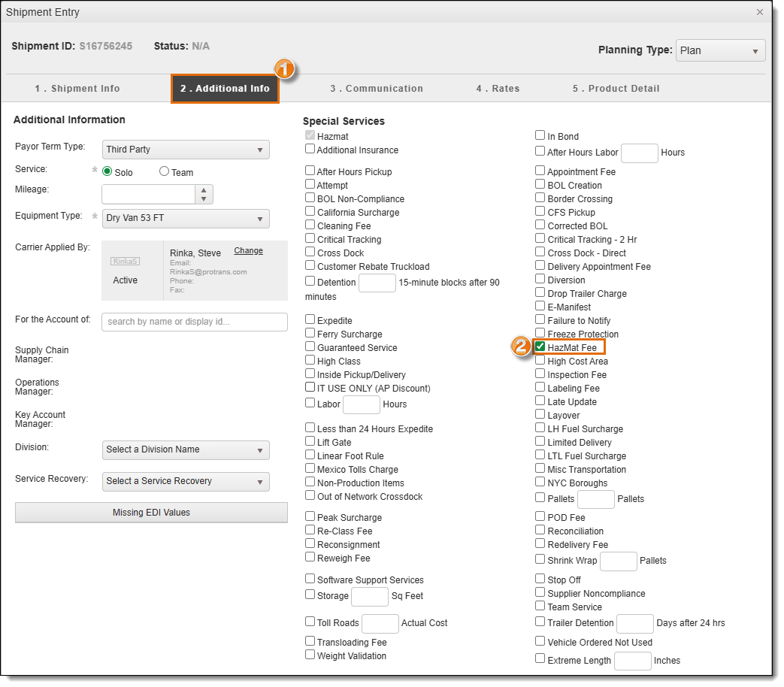
Task: Close the Shipment Entry dialog
Action: (x=759, y=12)
